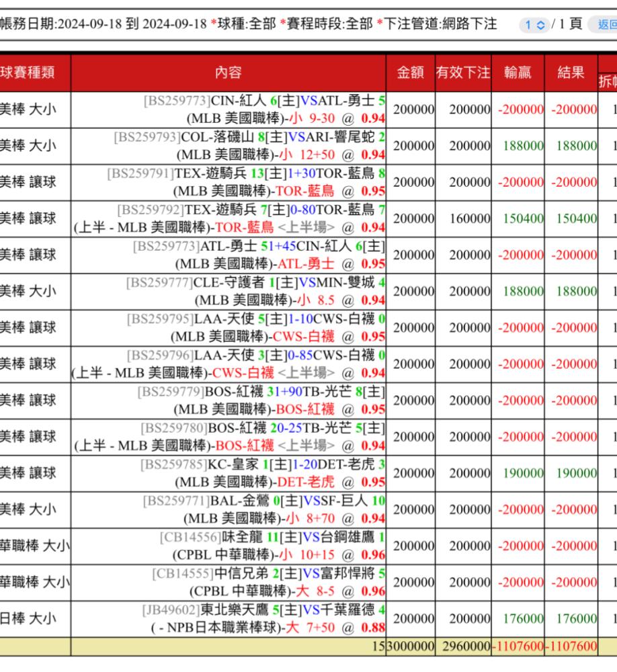Select bet ID [BS259792] in the first-half TEX row
This screenshot has width=617, height=672.
point(151,210)
